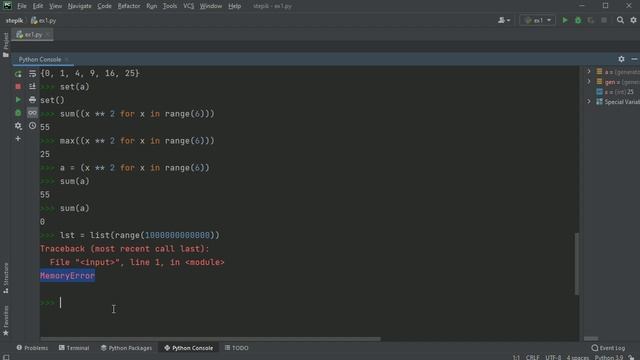This screenshot has width=640, height=360.
Task: Open the Code menu
Action: [x=104, y=6]
